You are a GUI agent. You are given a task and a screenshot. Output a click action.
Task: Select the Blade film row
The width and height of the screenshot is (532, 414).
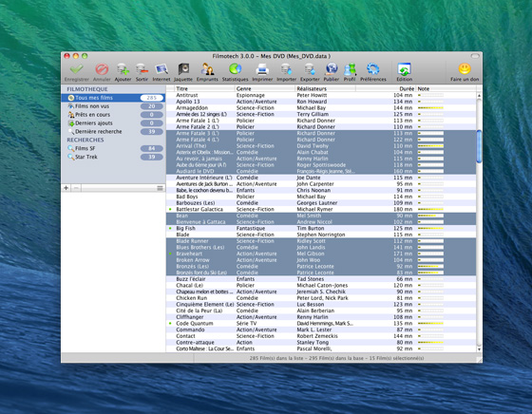321,235
